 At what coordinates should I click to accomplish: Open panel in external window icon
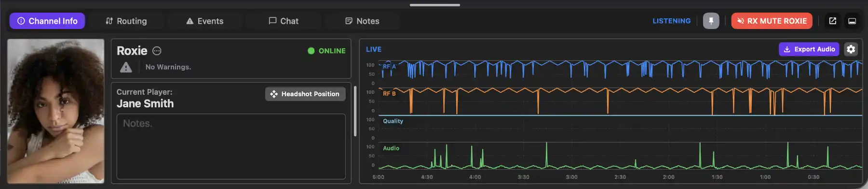click(x=833, y=21)
